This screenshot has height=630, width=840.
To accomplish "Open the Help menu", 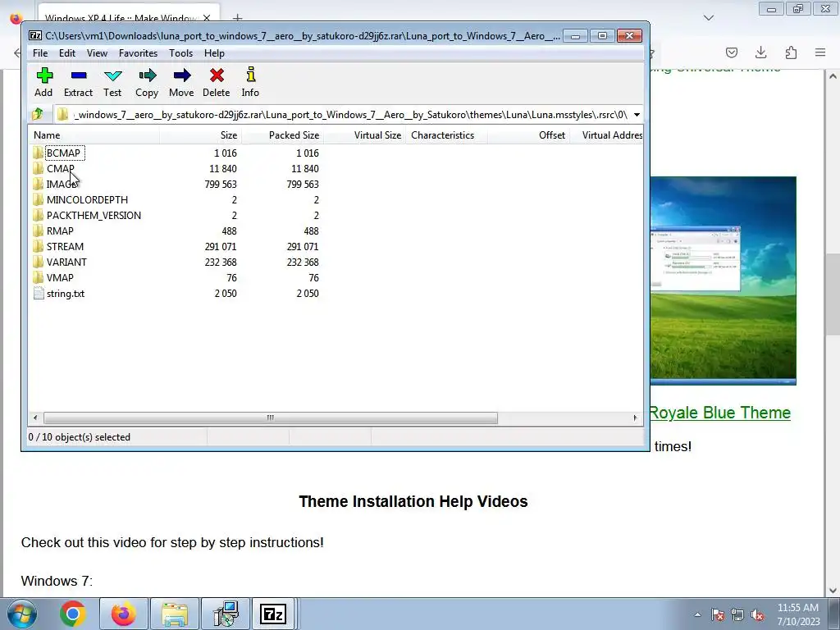I will [x=214, y=53].
